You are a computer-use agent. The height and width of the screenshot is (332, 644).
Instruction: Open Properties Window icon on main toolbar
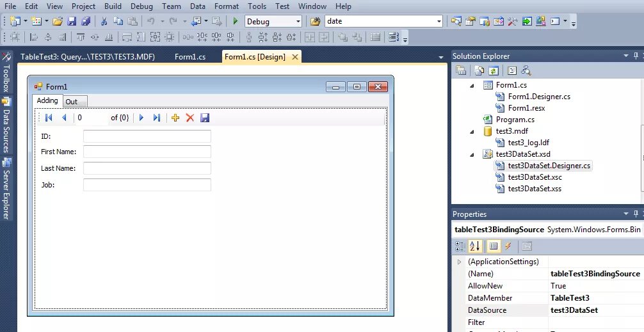(x=471, y=21)
